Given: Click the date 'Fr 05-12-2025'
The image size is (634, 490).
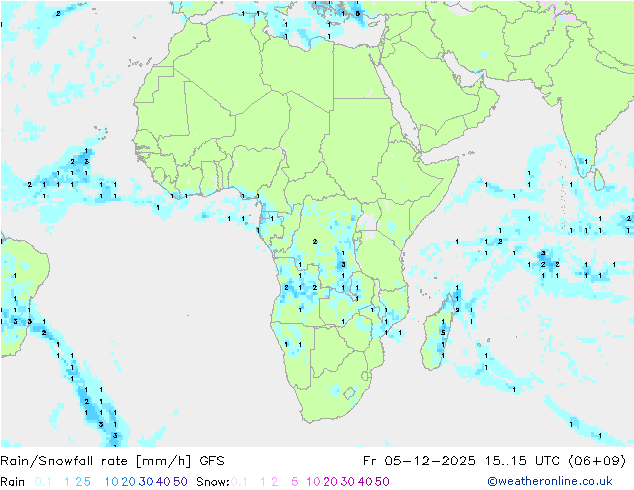Looking at the screenshot, I should [419, 461].
